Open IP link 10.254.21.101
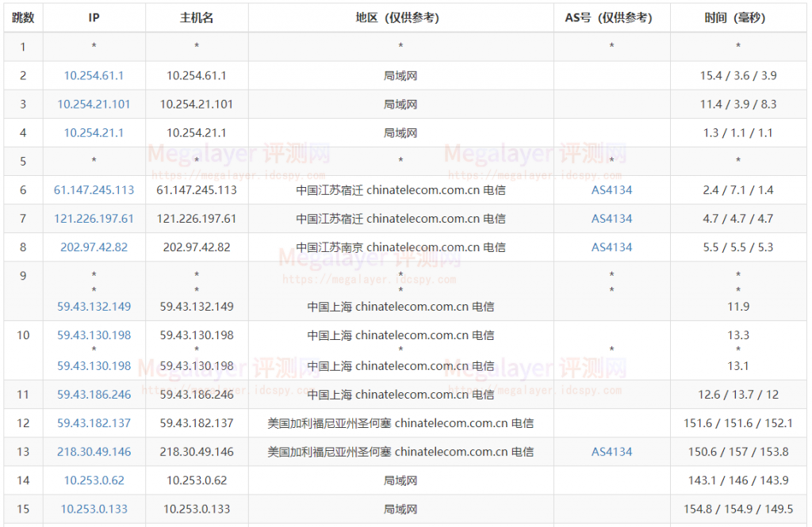The height and width of the screenshot is (527, 812). tap(94, 104)
